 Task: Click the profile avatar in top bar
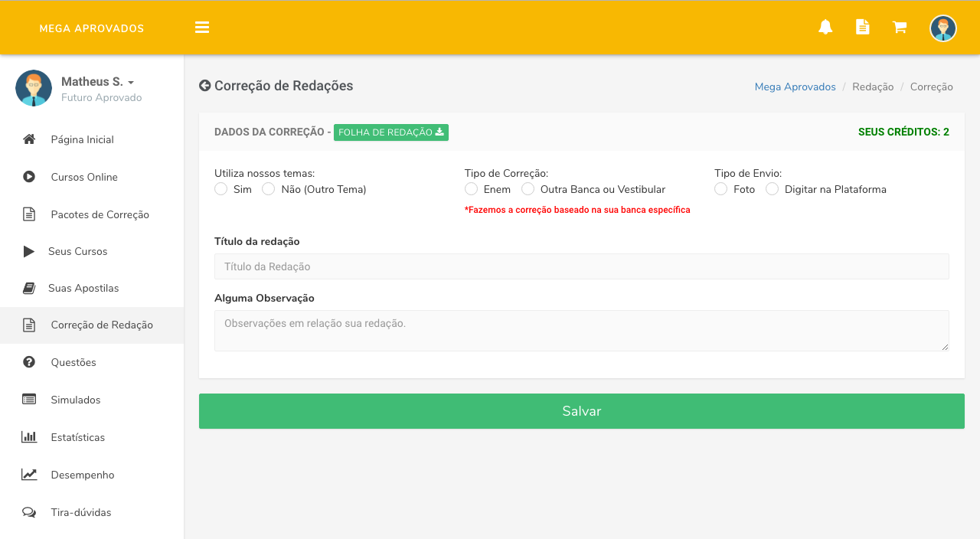[943, 28]
